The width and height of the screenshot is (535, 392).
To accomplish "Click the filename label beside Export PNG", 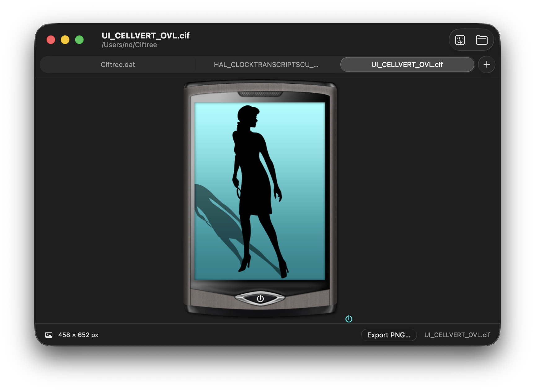I will tap(457, 335).
